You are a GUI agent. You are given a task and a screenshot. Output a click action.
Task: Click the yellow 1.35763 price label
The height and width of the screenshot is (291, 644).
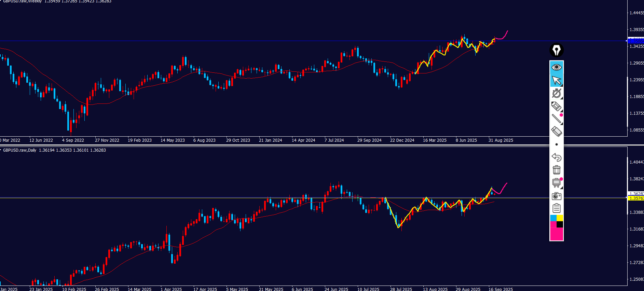(x=636, y=198)
